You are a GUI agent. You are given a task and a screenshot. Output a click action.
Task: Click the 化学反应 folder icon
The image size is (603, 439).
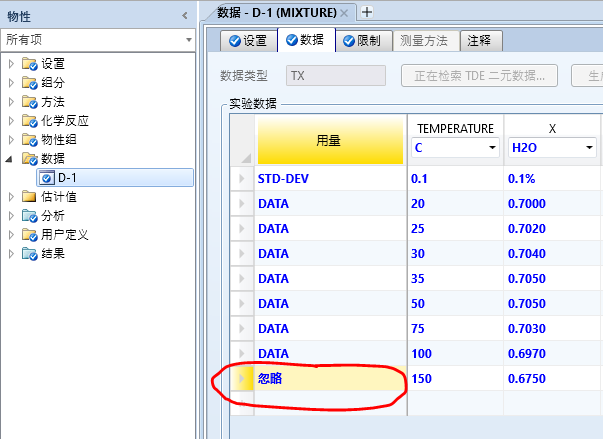click(x=30, y=121)
